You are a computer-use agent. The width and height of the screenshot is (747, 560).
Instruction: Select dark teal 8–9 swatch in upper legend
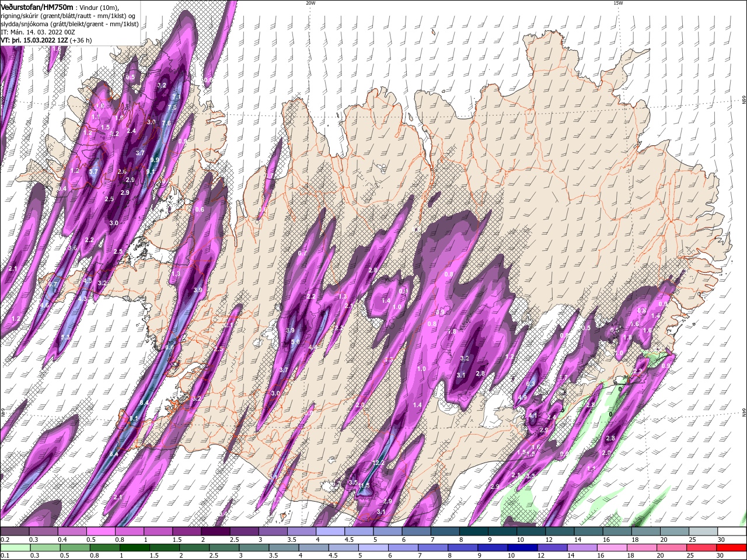click(x=474, y=531)
